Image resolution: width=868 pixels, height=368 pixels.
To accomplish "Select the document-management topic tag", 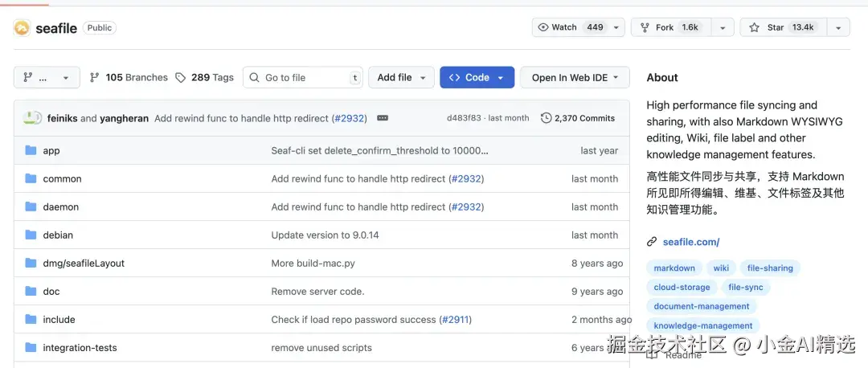I will click(x=702, y=307).
